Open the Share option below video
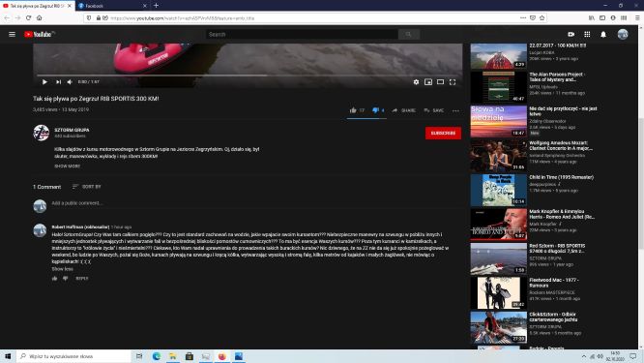644x363 pixels. tap(404, 110)
